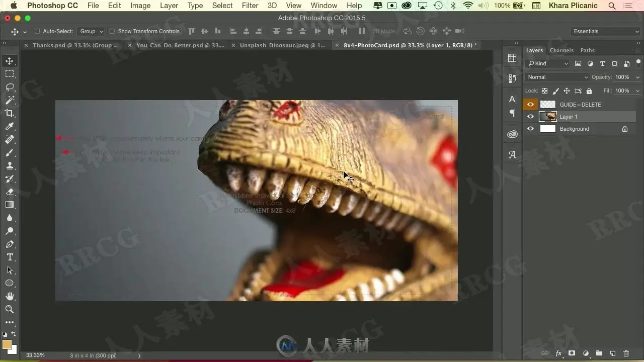Select the Pen tool

[x=10, y=244]
